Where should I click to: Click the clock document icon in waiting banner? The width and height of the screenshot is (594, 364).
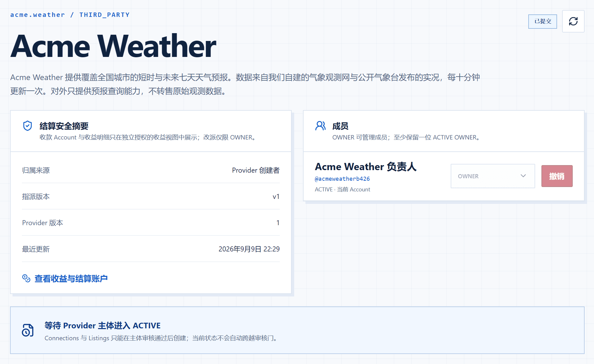(x=28, y=330)
